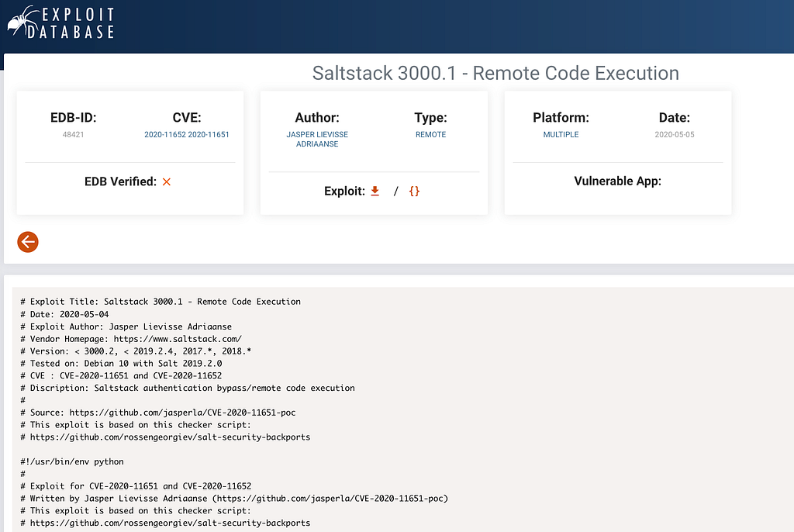Click the MULTIPLE platform link

(x=561, y=134)
